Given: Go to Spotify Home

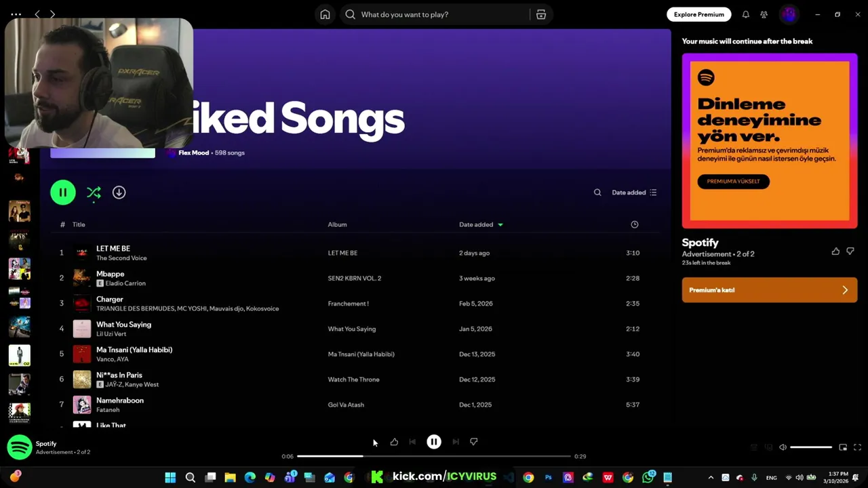Looking at the screenshot, I should click(325, 14).
